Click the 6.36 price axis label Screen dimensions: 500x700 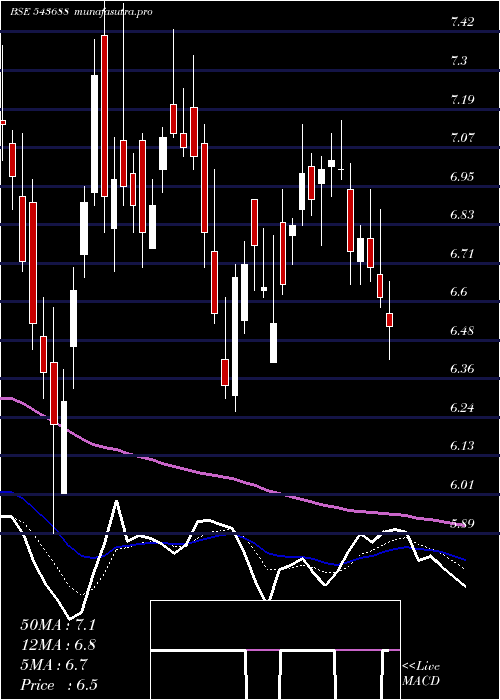(462, 369)
